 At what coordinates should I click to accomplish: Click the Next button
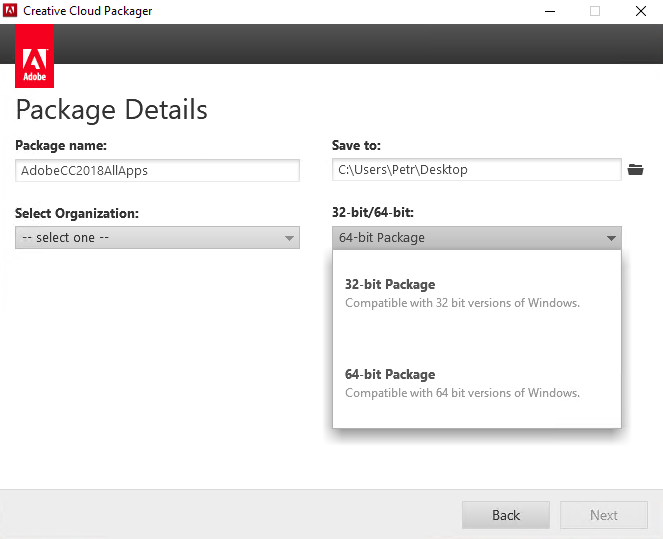604,515
